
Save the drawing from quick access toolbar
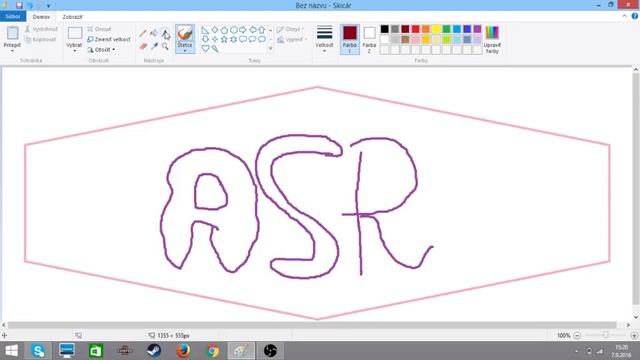point(19,5)
